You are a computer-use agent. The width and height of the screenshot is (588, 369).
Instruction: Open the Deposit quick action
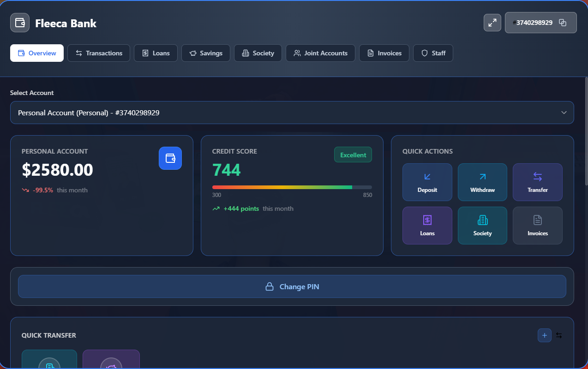(427, 182)
